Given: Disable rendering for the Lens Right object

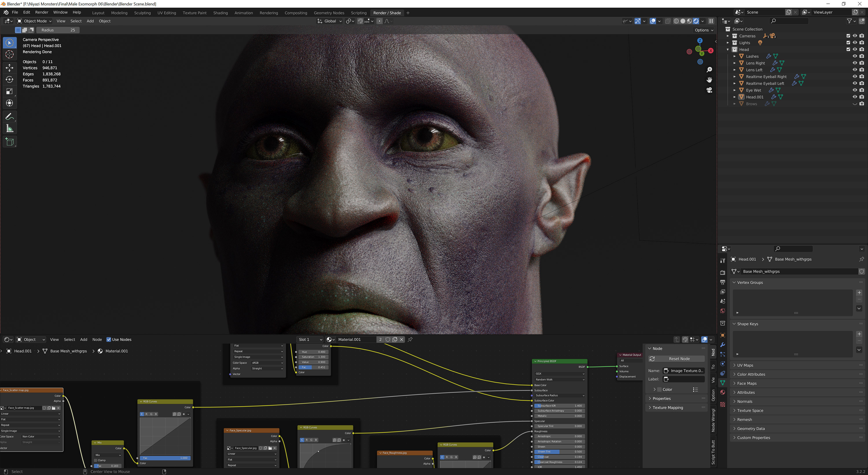Looking at the screenshot, I should 862,63.
